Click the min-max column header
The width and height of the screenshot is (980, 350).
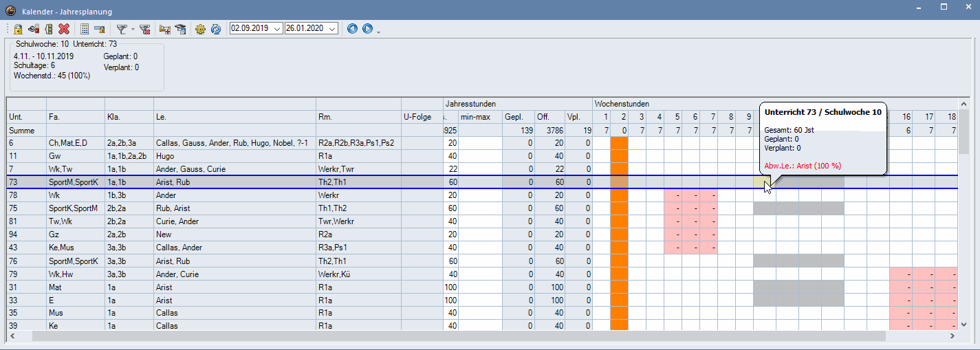[480, 117]
